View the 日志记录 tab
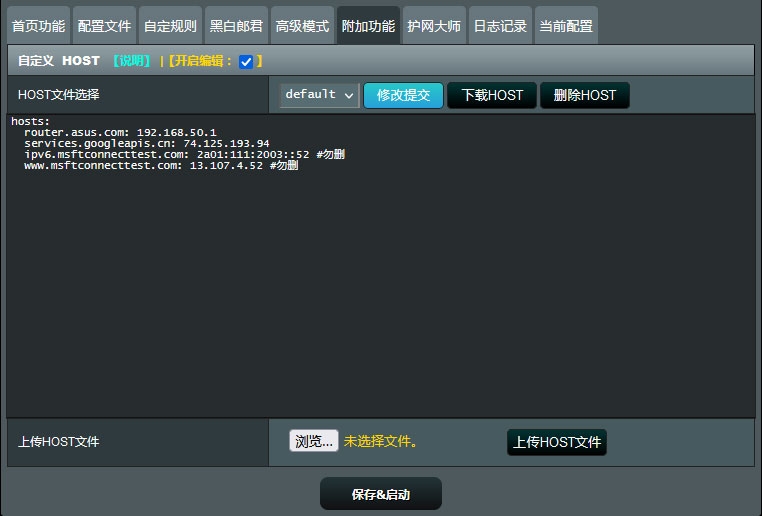The width and height of the screenshot is (762, 516). (x=500, y=26)
